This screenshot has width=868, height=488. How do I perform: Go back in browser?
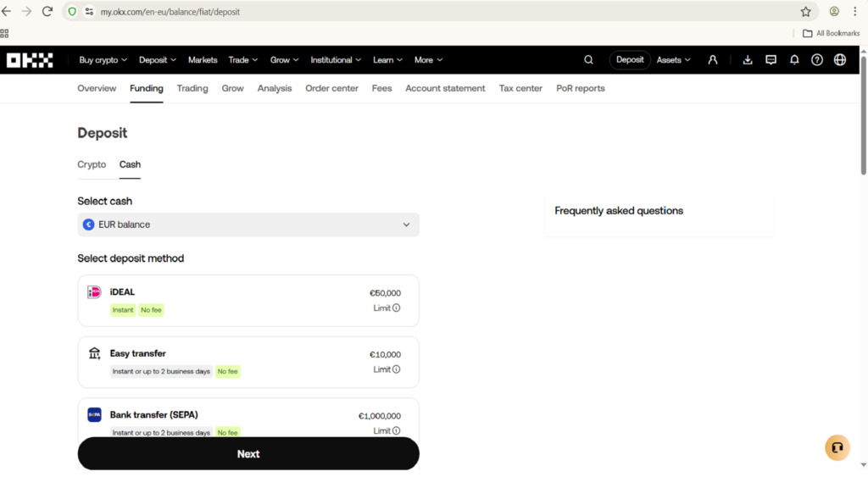click(7, 12)
